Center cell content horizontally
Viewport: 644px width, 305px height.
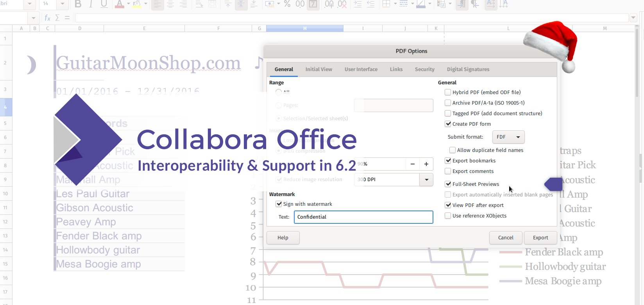[x=170, y=4]
